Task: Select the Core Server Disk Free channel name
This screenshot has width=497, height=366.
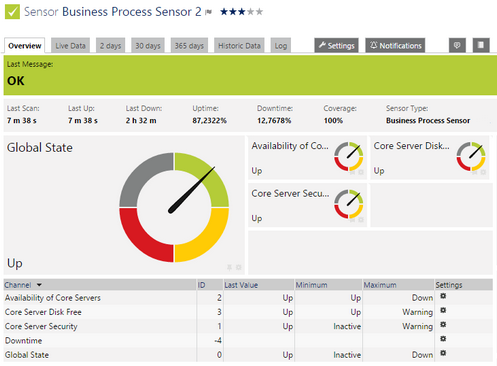Action: (x=43, y=312)
